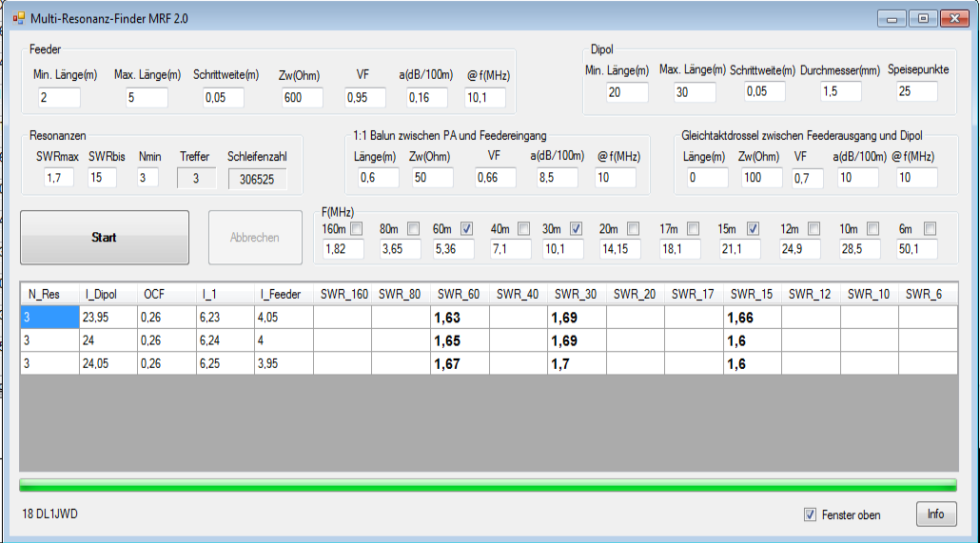Click the Multi-Resonanz-Finder app icon in title bar
Image resolution: width=980 pixels, height=543 pixels.
pyautogui.click(x=18, y=18)
